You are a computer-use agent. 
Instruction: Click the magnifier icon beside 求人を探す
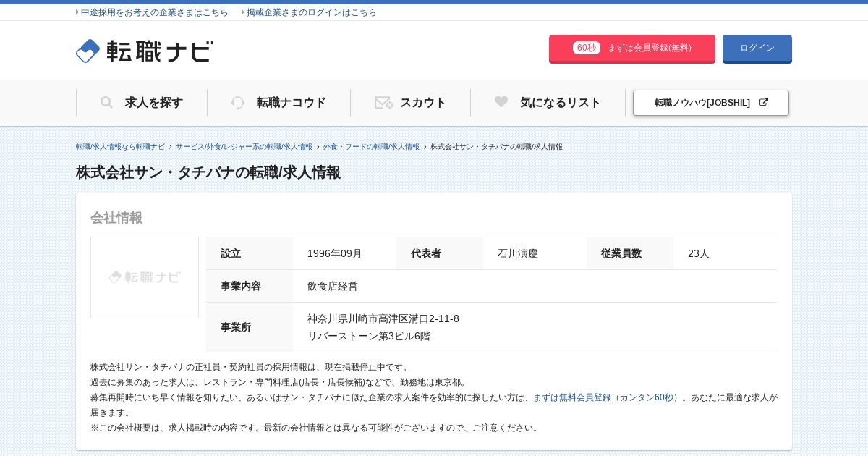pyautogui.click(x=106, y=103)
